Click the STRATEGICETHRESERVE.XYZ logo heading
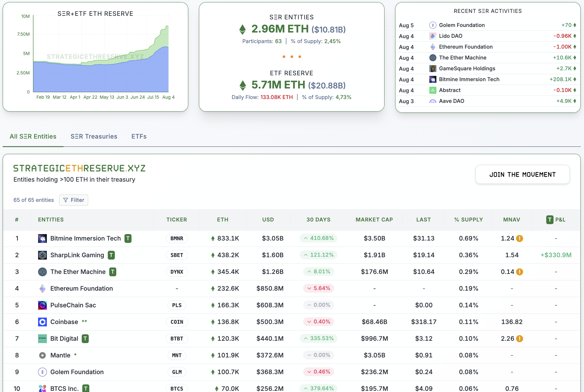 (79, 168)
